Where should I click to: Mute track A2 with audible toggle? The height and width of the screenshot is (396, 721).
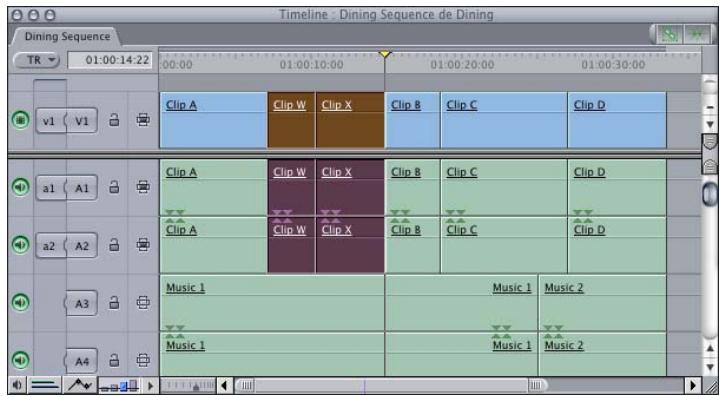click(20, 245)
